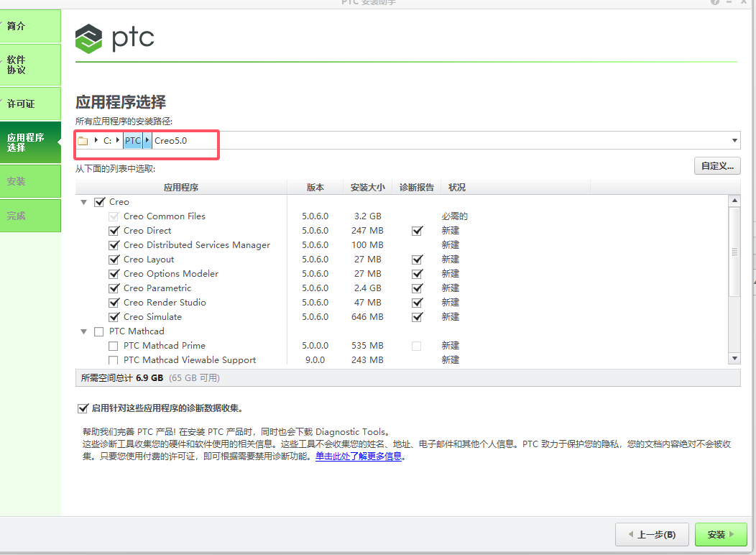Select 应用程序选择 step in sidebar

tap(30, 142)
